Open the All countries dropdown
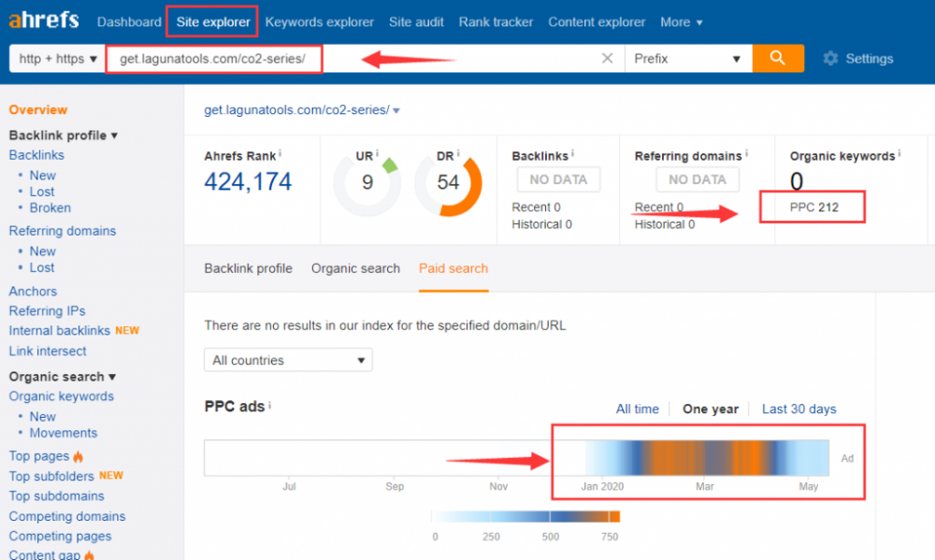Screen dimensions: 935x560 click(x=288, y=360)
